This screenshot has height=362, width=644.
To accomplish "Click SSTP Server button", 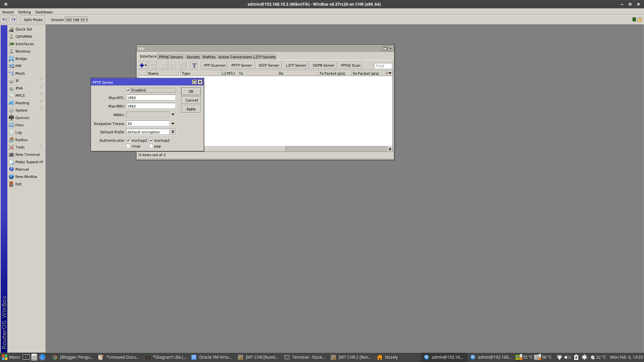I will (268, 65).
